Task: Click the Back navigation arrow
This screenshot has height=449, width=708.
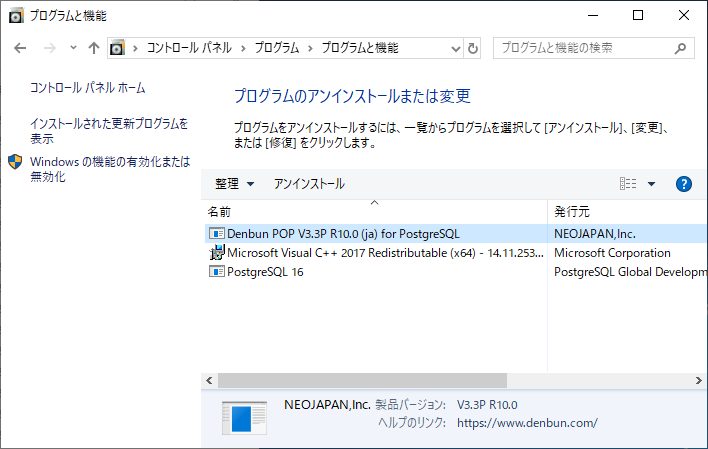Action: point(21,48)
